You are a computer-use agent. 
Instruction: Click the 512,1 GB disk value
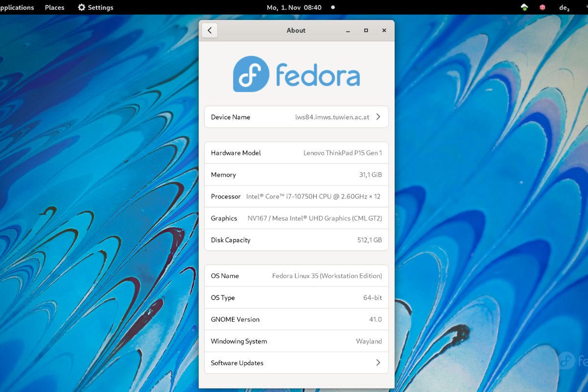point(369,240)
